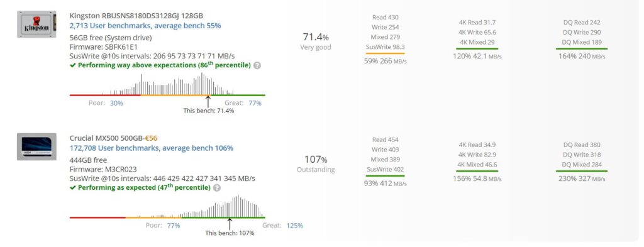
Task: Click the €56 price link
Action: pyautogui.click(x=152, y=138)
